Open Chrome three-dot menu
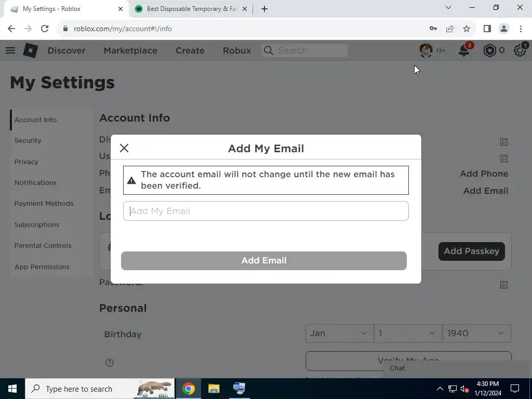This screenshot has width=532, height=399. click(x=521, y=29)
